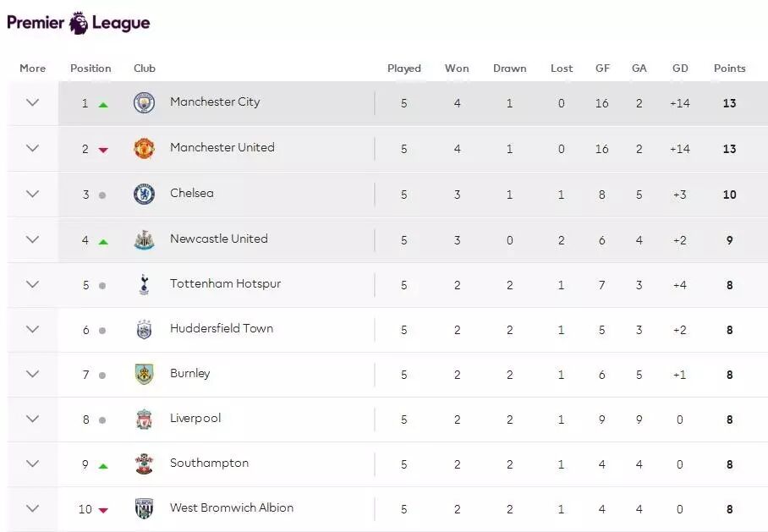The image size is (768, 532).
Task: Click the GD column header
Action: pos(680,69)
